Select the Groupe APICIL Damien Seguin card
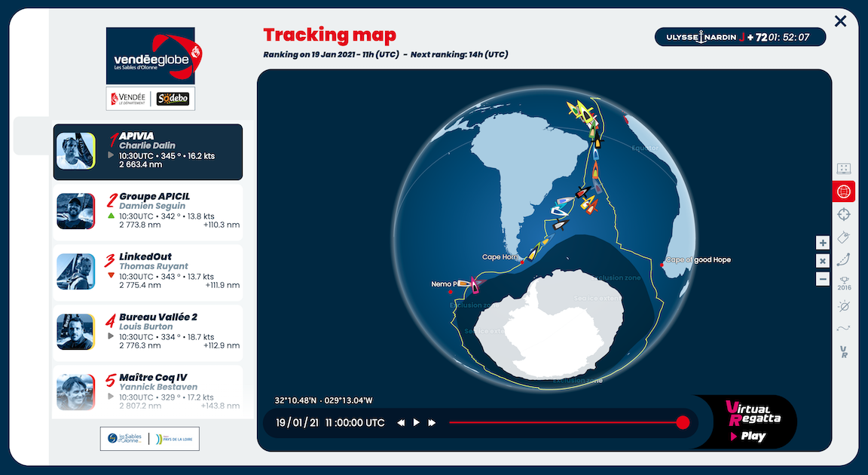The image size is (868, 475). [x=148, y=212]
